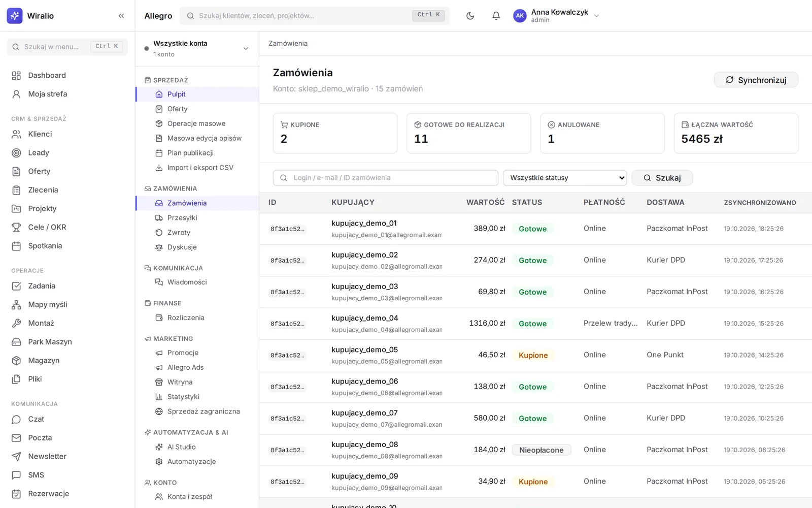
Task: Open Dashboard from the sidebar
Action: [67, 75]
